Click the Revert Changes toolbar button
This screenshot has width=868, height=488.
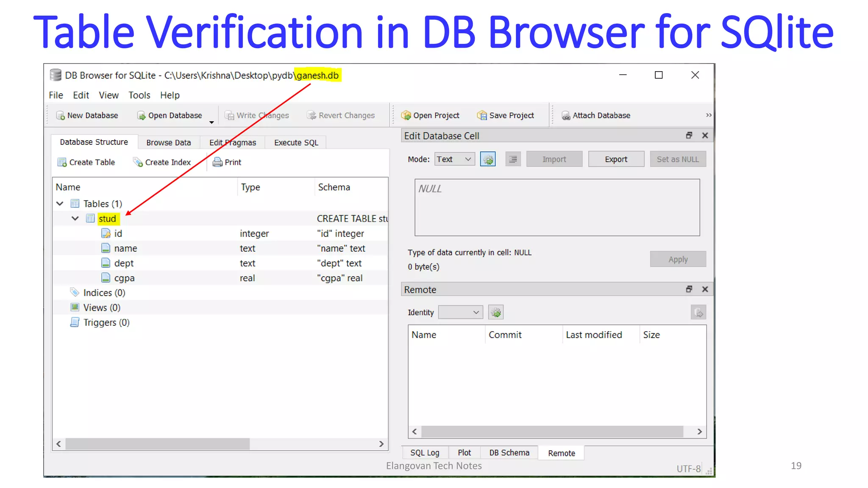click(x=341, y=116)
